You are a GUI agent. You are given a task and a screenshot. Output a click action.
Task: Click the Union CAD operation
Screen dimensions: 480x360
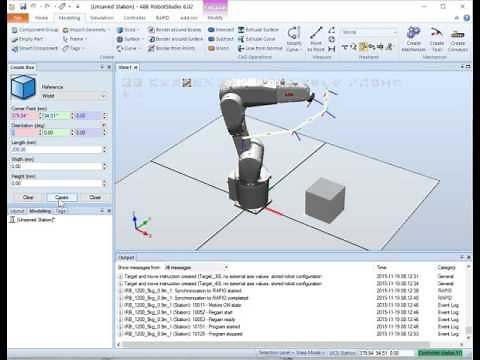[x=219, y=48]
